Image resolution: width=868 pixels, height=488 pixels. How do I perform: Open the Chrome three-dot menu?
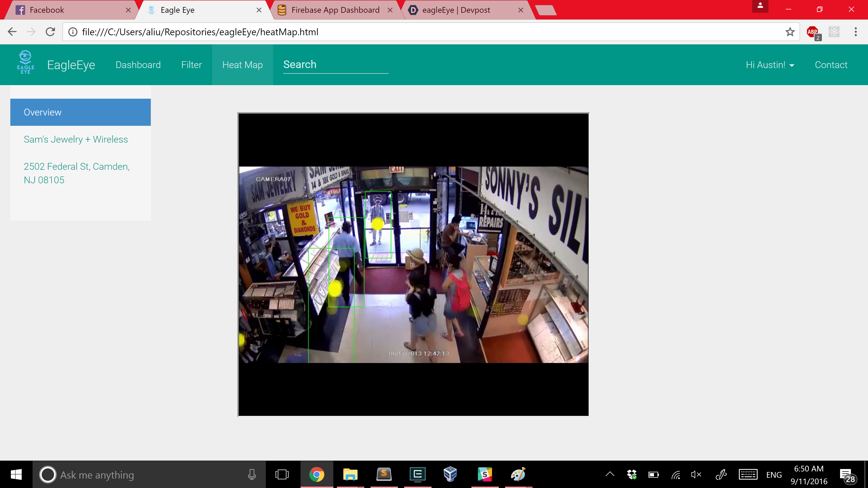(856, 32)
